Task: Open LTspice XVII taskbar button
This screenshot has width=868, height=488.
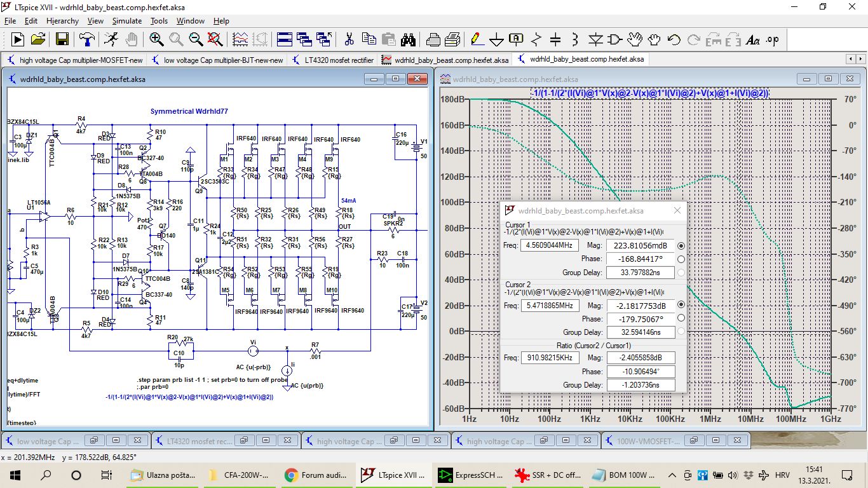Action: click(394, 475)
